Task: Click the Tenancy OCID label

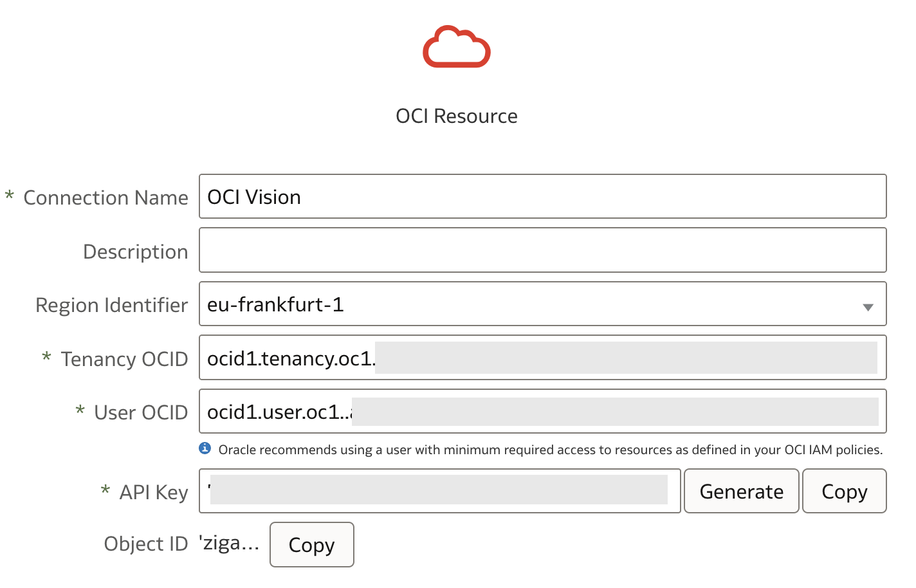Action: pyautogui.click(x=124, y=359)
